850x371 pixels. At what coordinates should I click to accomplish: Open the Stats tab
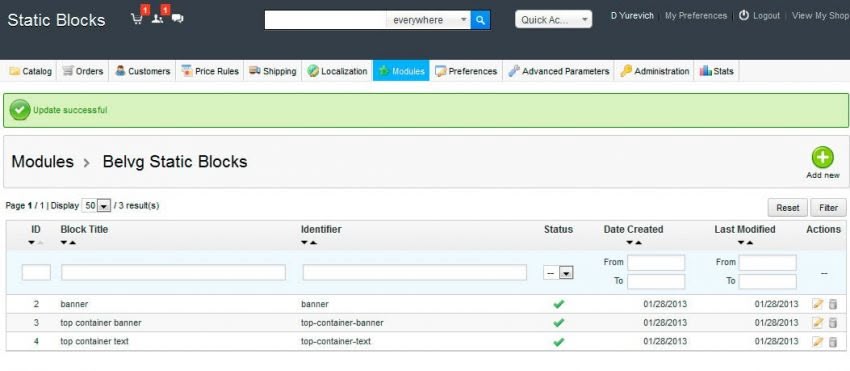click(x=717, y=71)
